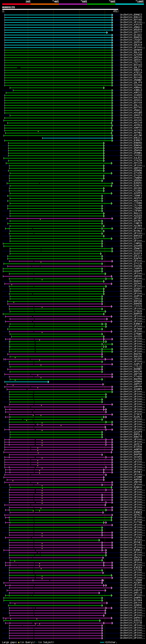
Task: Select the UniRef100_Q872B7 hit label
Action: click(131, 218)
